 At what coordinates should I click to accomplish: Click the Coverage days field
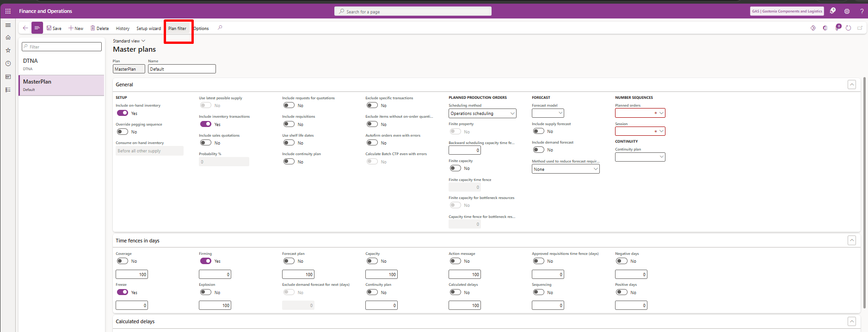click(132, 274)
